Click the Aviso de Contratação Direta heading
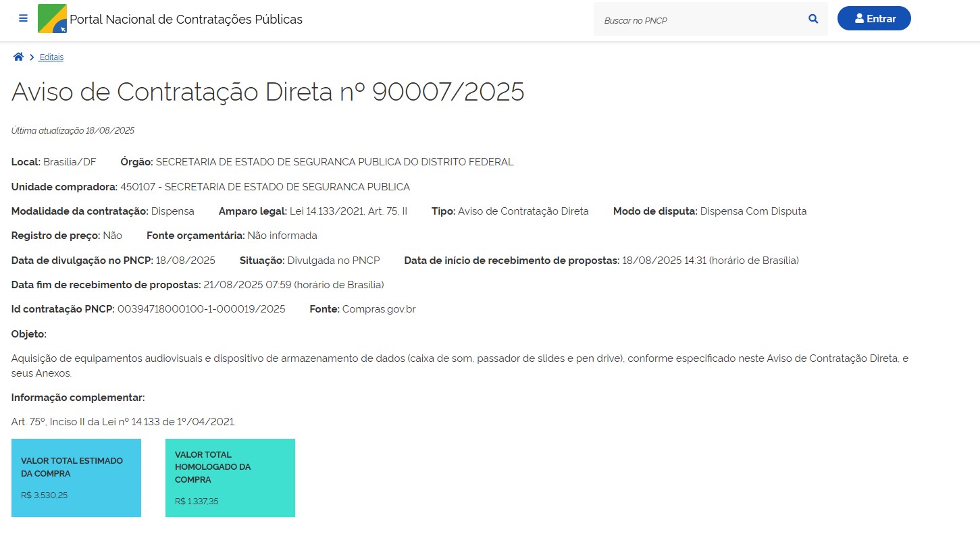The width and height of the screenshot is (980, 540). pos(267,92)
